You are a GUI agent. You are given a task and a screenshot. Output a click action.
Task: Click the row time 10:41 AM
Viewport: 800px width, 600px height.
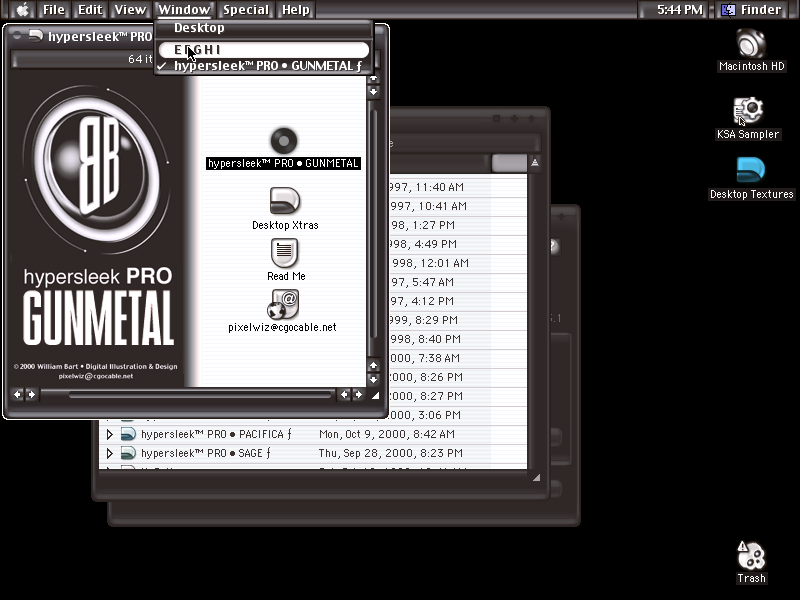coord(441,206)
